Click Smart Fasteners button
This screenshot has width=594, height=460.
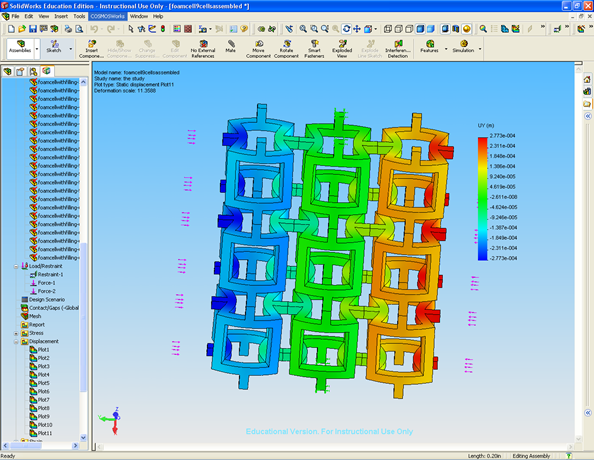click(314, 49)
